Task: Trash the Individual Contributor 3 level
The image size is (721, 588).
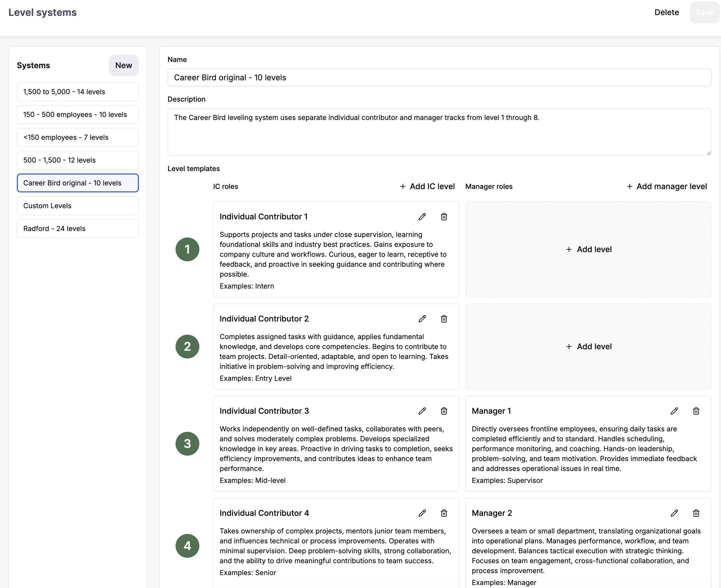Action: (444, 411)
